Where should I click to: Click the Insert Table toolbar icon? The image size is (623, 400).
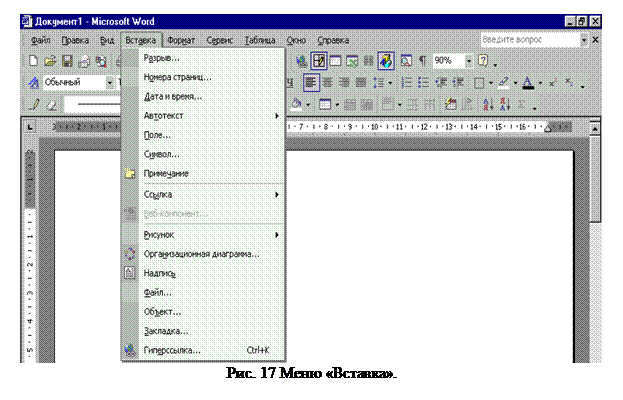[x=335, y=61]
